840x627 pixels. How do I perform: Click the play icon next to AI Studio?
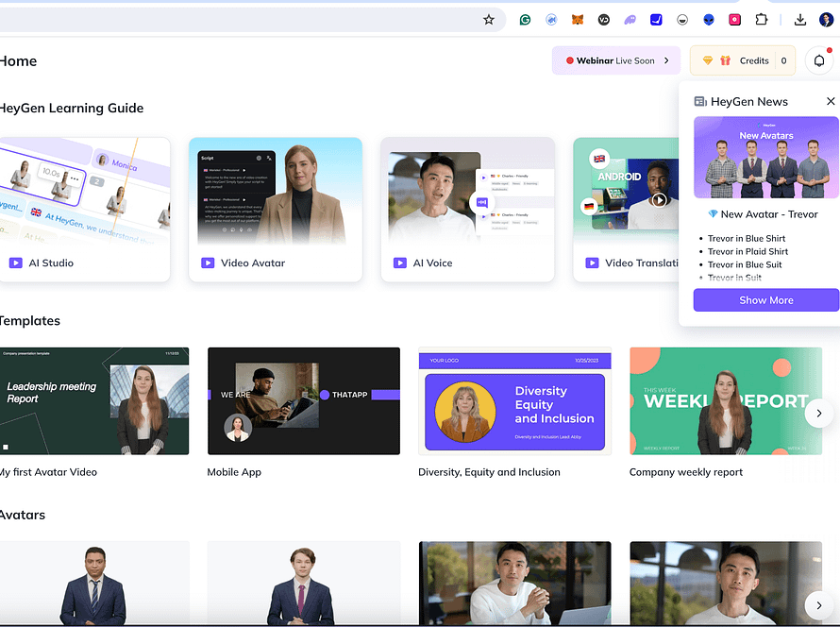coord(15,263)
